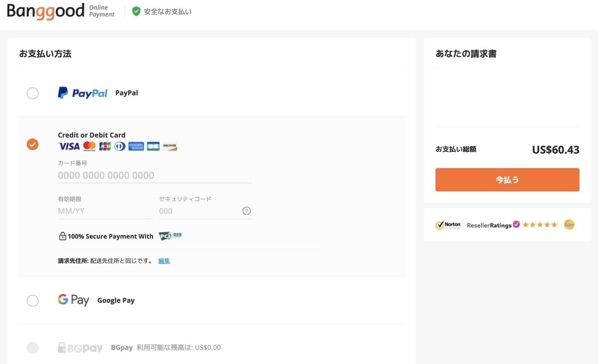Click the 'Google Pay' text label

coord(116,301)
